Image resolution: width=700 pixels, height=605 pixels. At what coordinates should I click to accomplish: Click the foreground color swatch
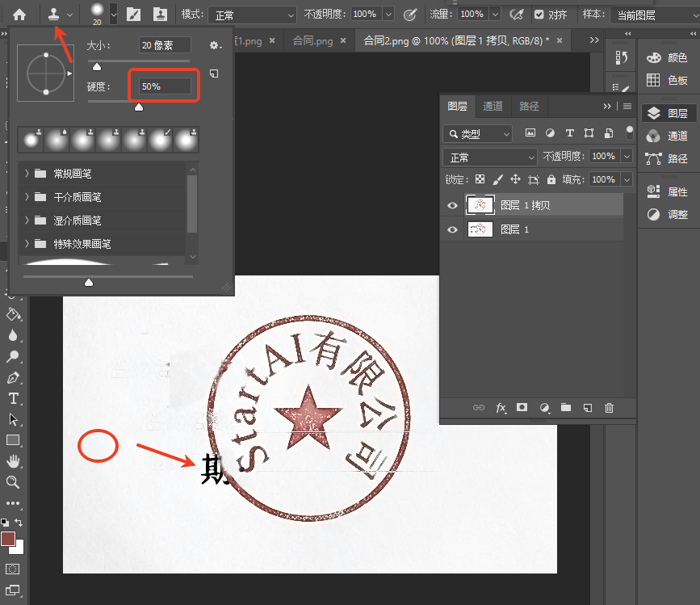click(8, 539)
